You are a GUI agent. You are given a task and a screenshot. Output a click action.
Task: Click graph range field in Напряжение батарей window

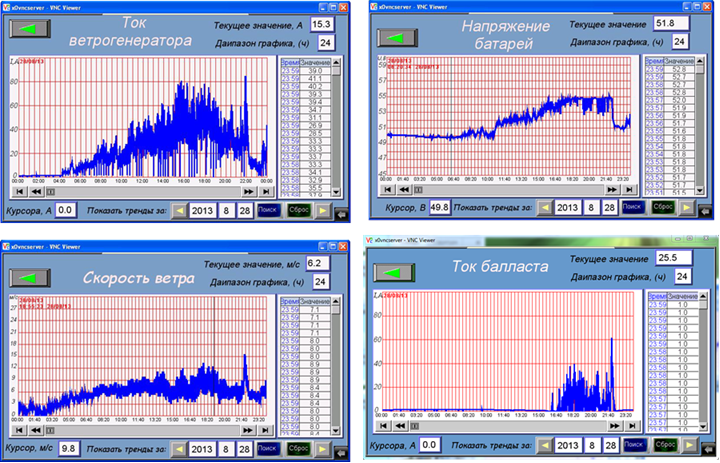pos(680,42)
